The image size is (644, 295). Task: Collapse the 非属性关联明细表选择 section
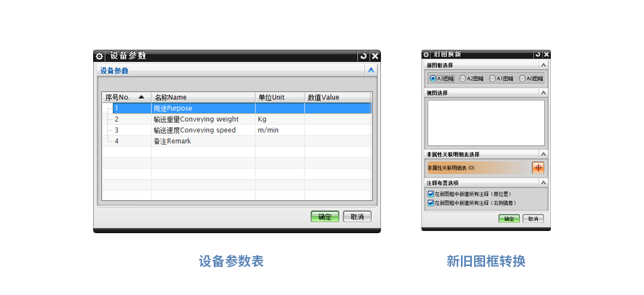(543, 154)
